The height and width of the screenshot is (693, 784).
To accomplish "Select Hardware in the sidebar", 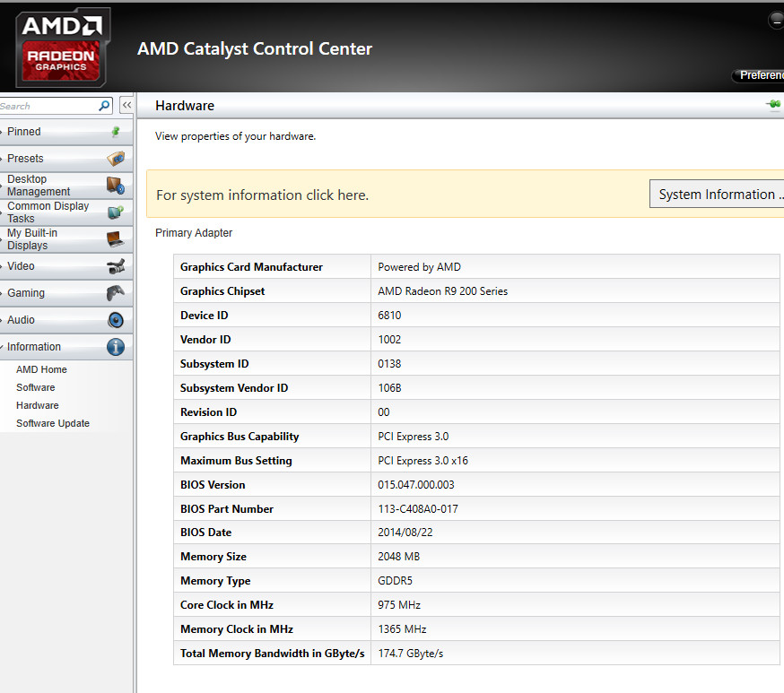I will pos(38,406).
